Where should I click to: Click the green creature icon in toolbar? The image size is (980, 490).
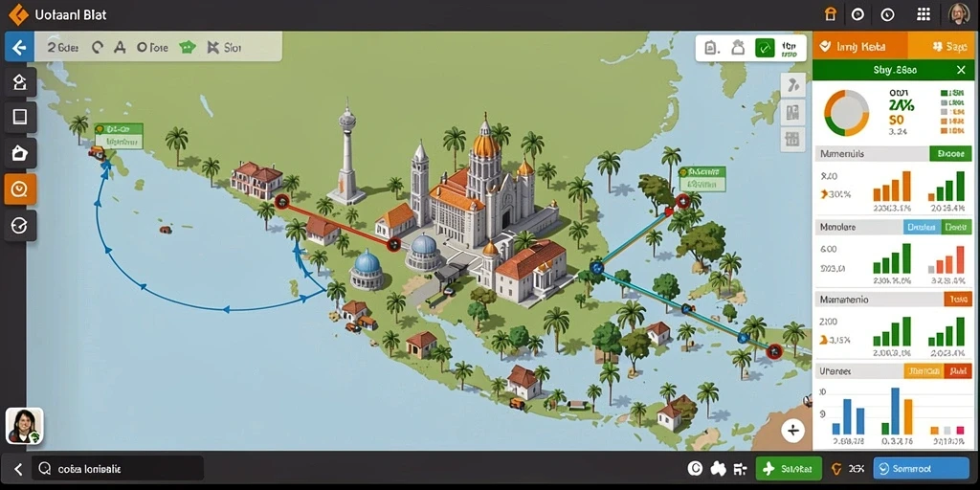point(188,48)
